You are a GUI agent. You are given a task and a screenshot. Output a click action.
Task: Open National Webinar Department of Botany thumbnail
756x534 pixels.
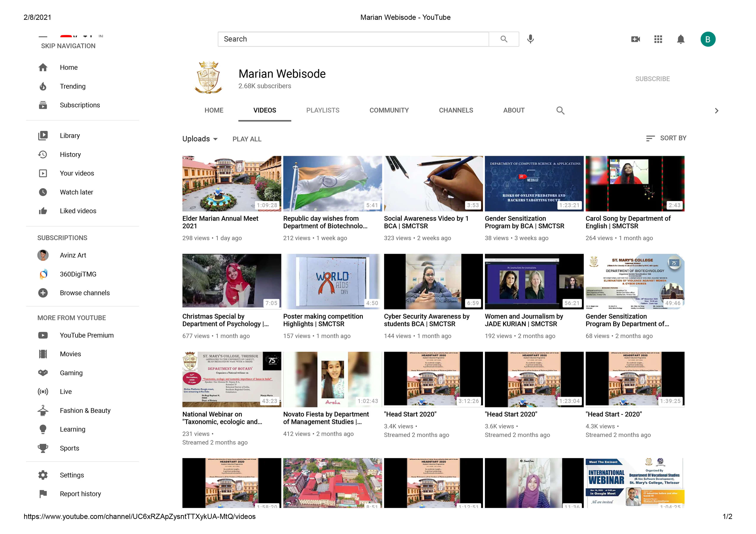click(232, 379)
